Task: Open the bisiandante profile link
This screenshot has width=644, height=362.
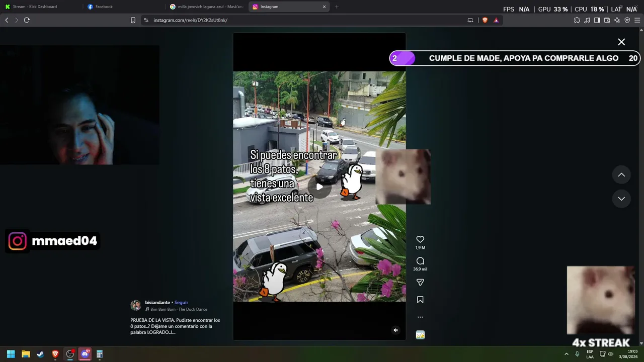Action: (x=157, y=303)
